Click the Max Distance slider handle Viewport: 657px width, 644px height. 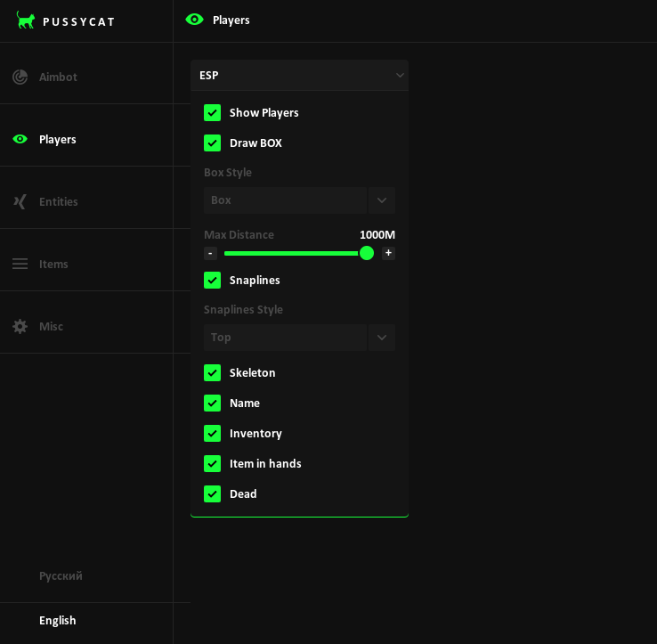coord(367,253)
